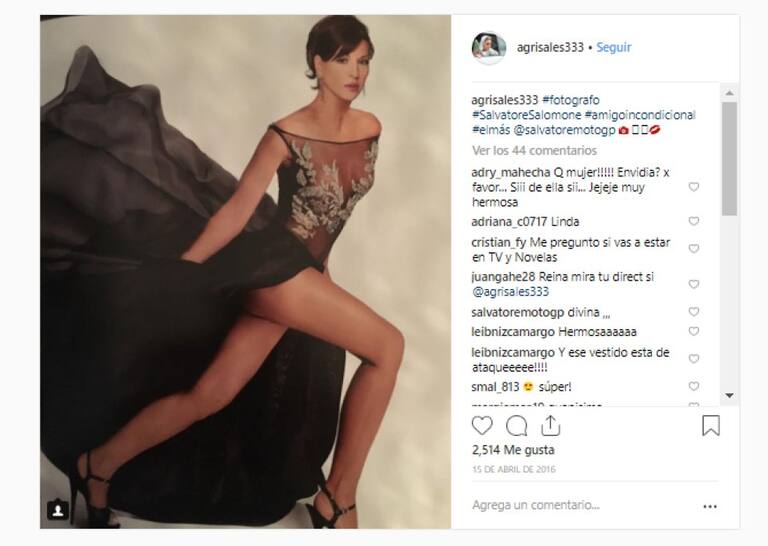Click the comments scrollbar thumb
The image size is (768, 546).
click(729, 159)
